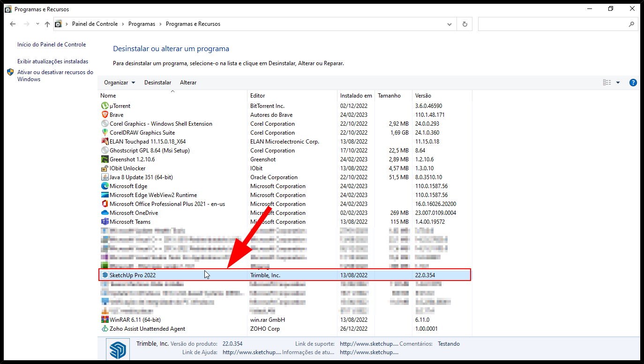Select the Zoho Assist Unattended Agent icon
Image resolution: width=644 pixels, height=364 pixels.
(105, 329)
